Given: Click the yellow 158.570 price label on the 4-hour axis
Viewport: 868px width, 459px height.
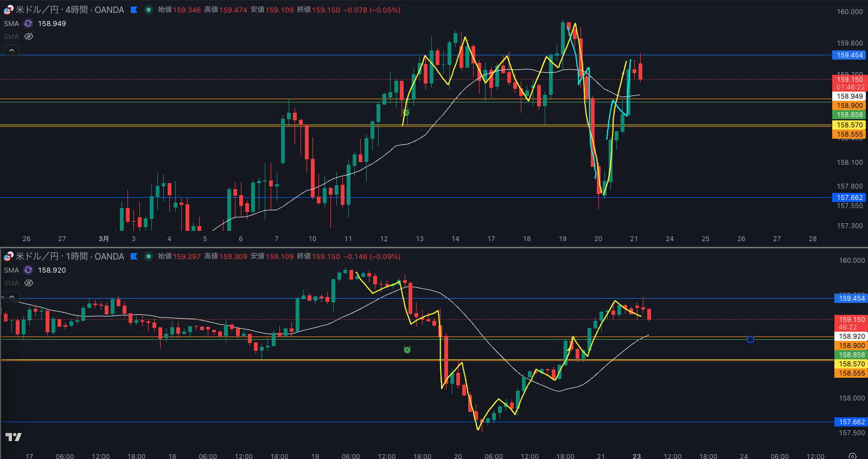Looking at the screenshot, I should pos(849,125).
